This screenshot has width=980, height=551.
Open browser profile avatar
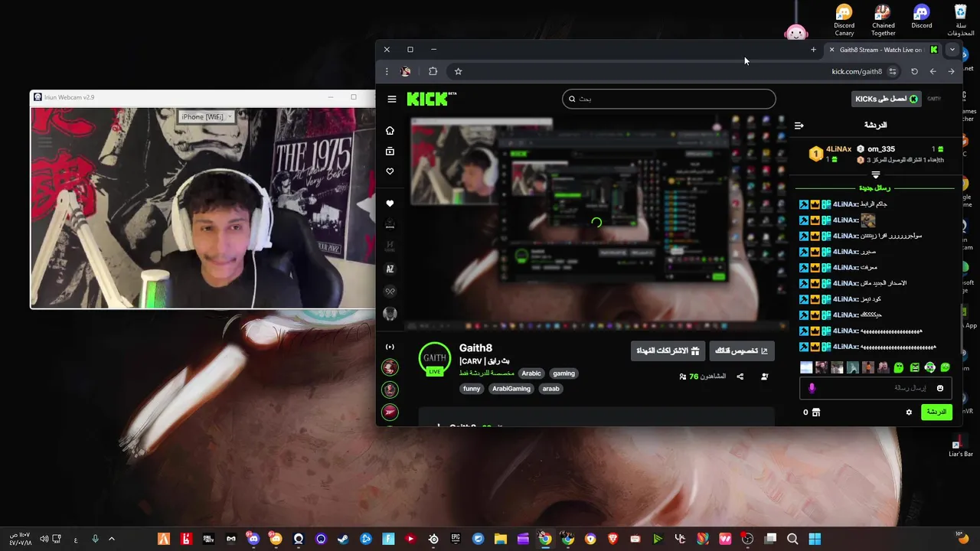[406, 71]
